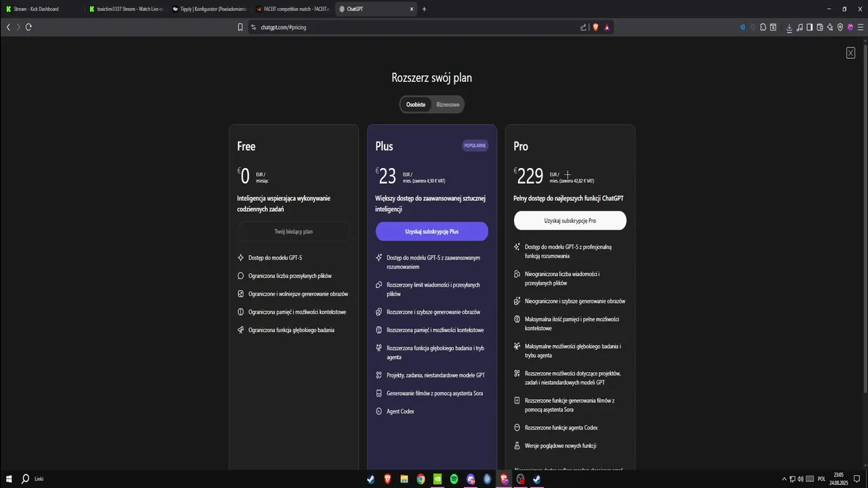The image size is (868, 488).
Task: Click 'Nieograniczone i szybsze generowanie obrazów'
Action: (x=575, y=301)
